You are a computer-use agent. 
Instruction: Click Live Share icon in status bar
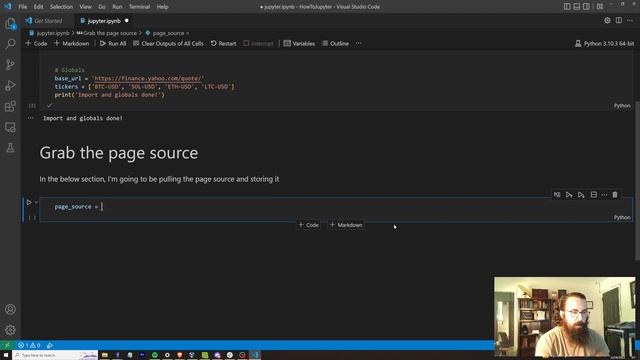coord(50,345)
